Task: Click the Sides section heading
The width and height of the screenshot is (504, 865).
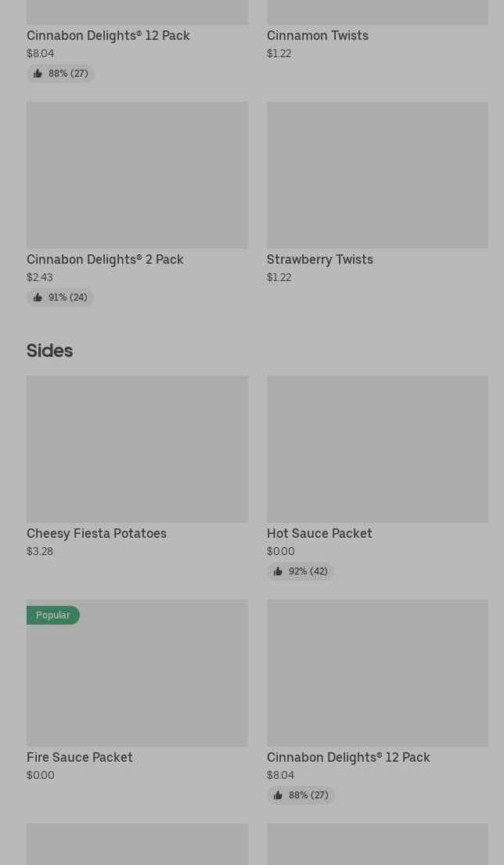Action: 49,351
